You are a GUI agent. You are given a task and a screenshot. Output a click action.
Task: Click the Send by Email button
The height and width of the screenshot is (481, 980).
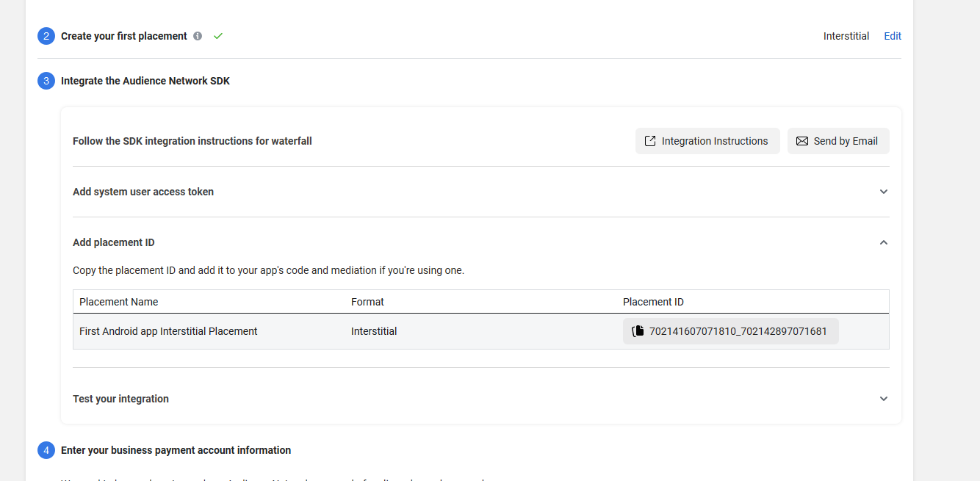click(838, 140)
